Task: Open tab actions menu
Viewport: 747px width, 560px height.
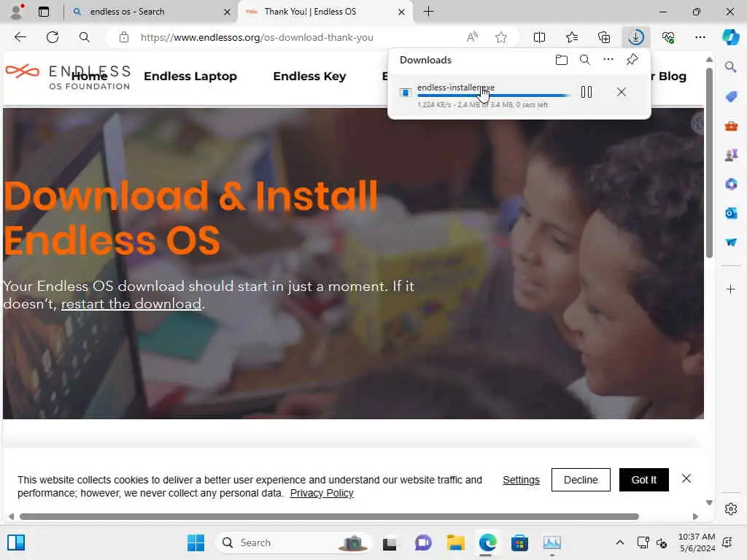Action: pyautogui.click(x=43, y=12)
